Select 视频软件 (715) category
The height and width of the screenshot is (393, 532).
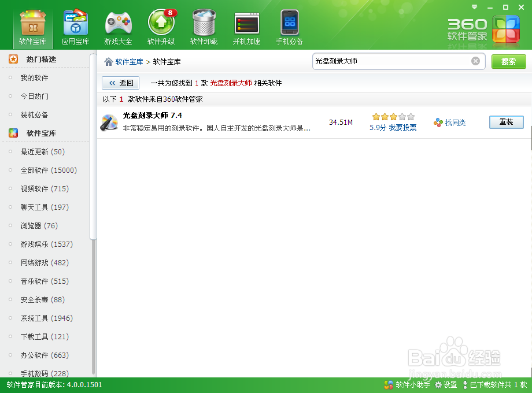(45, 189)
